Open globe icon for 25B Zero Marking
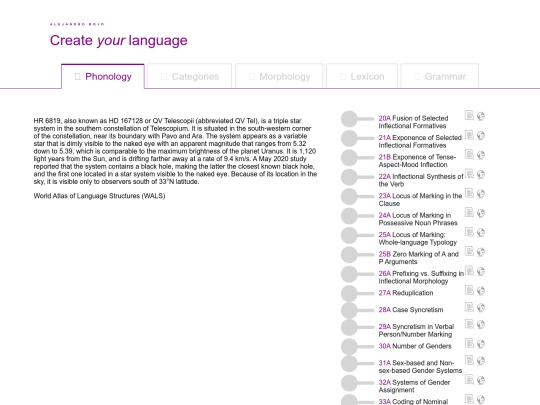The image size is (540, 405). 481,252
